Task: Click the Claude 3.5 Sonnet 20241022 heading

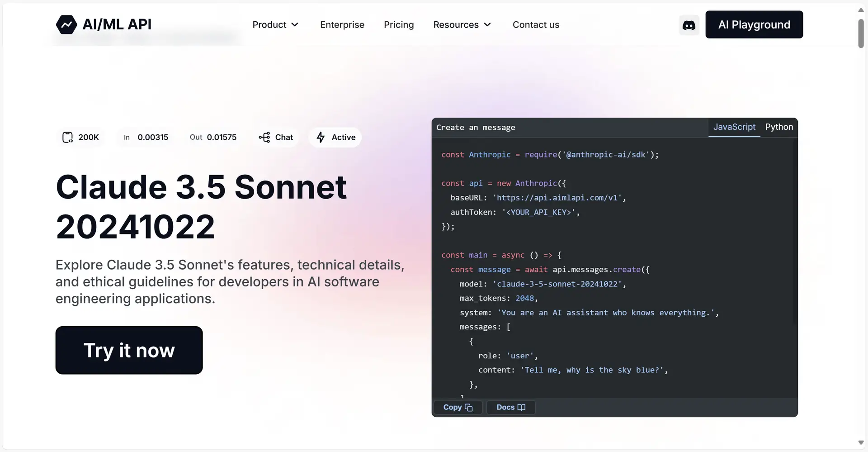Action: pos(201,206)
